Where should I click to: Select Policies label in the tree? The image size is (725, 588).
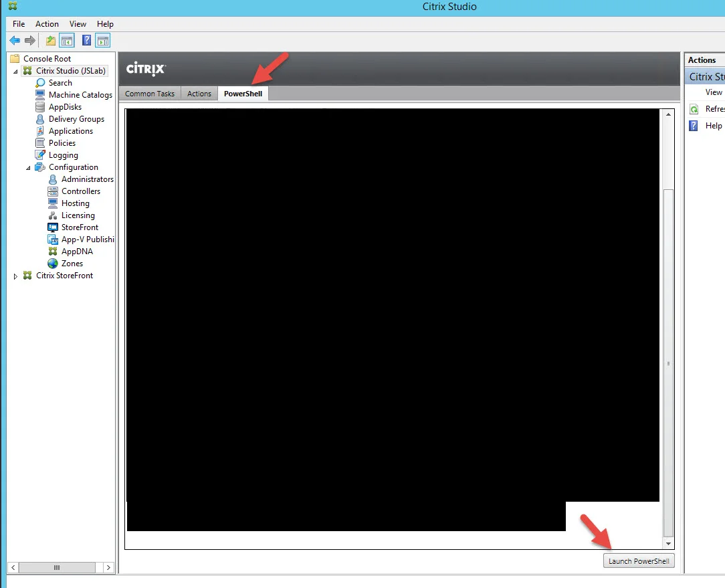coord(62,143)
